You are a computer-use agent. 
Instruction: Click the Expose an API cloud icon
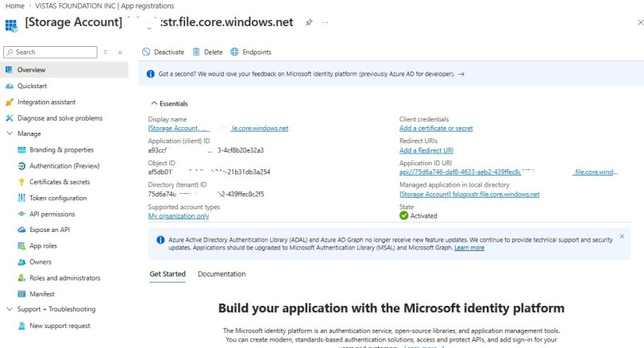pyautogui.click(x=21, y=230)
